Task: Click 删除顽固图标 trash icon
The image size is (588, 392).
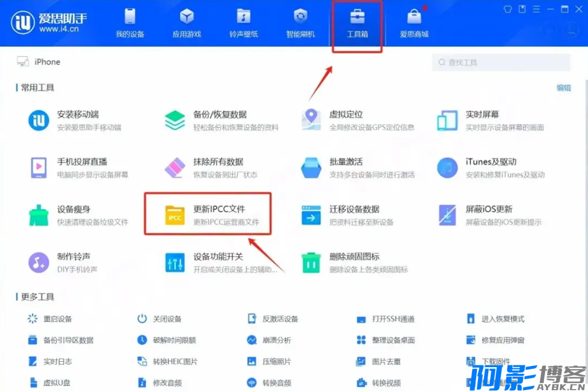Action: (311, 263)
